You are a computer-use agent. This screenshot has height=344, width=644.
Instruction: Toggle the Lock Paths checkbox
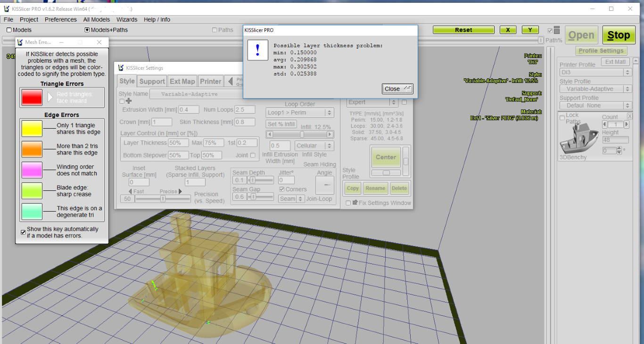(562, 118)
